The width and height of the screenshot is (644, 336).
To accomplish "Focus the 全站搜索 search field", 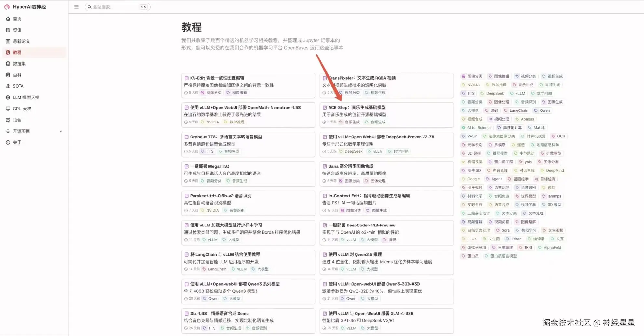I will (x=117, y=7).
